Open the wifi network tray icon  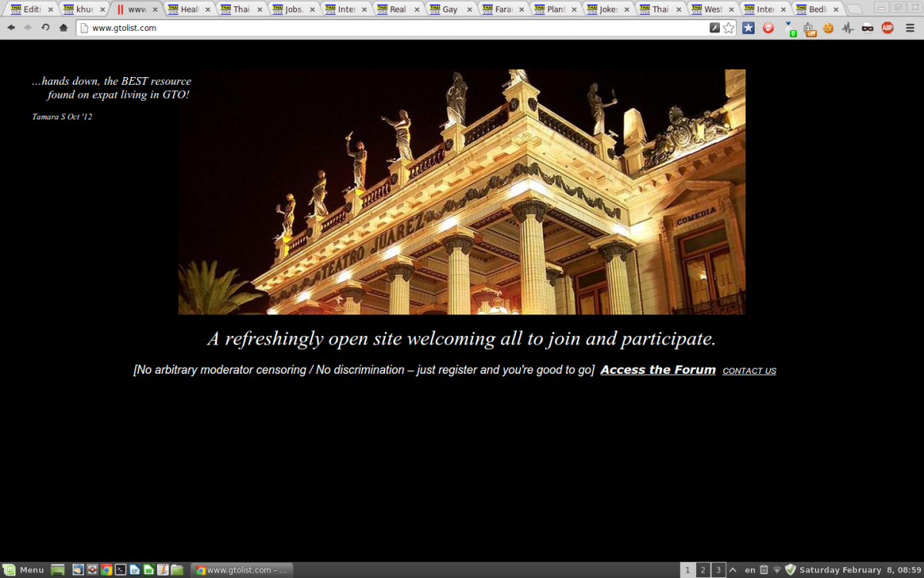click(777, 570)
